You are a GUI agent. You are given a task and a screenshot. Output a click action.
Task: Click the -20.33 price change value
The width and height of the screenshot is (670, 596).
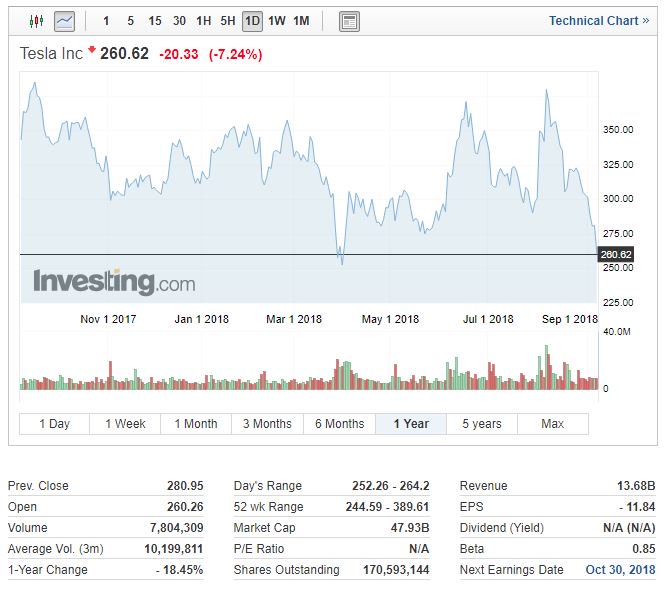[x=179, y=54]
